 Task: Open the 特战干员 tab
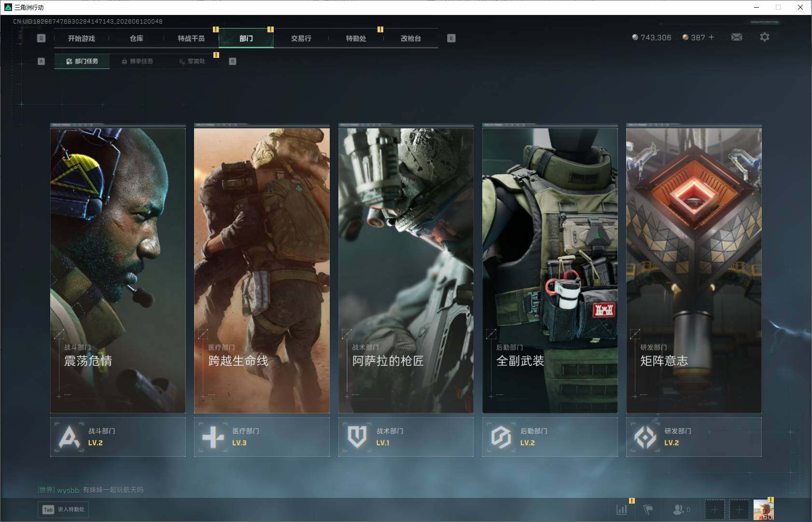(191, 39)
